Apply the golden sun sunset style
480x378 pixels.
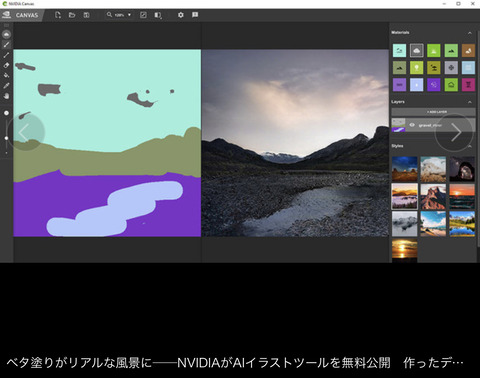(x=405, y=250)
